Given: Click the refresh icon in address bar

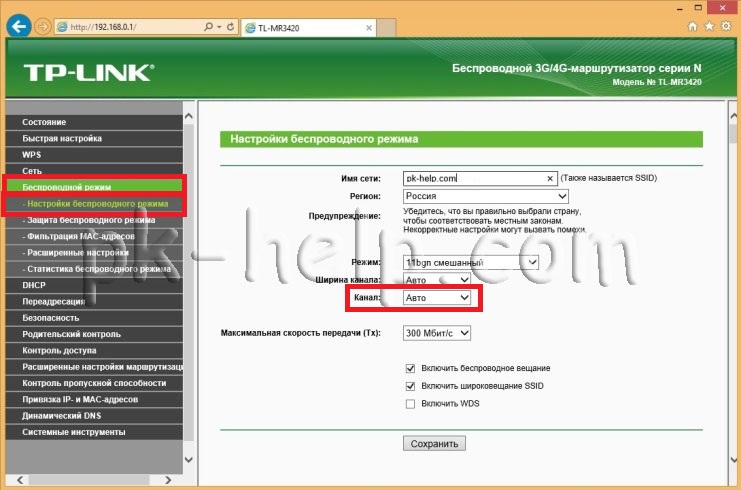Looking at the screenshot, I should 230,27.
